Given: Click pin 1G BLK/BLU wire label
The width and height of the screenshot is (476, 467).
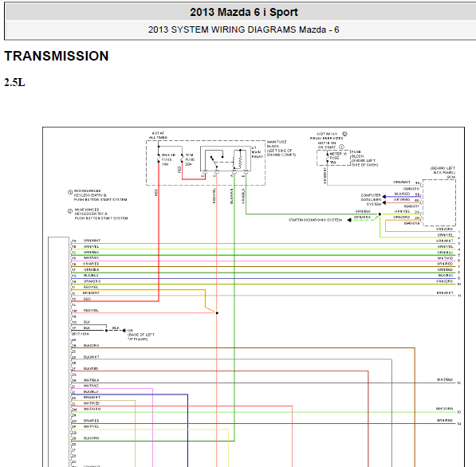Looking at the screenshot, I should [91, 275].
